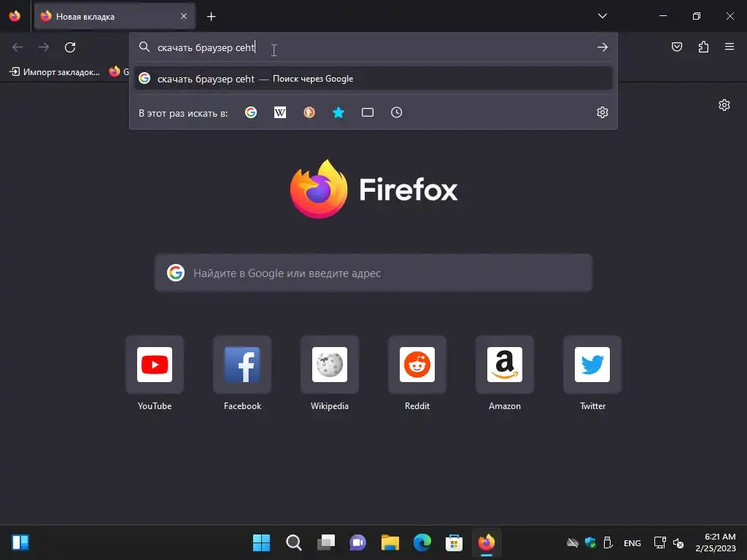Open the Extensions puzzle icon
The height and width of the screenshot is (560, 747).
pyautogui.click(x=703, y=47)
